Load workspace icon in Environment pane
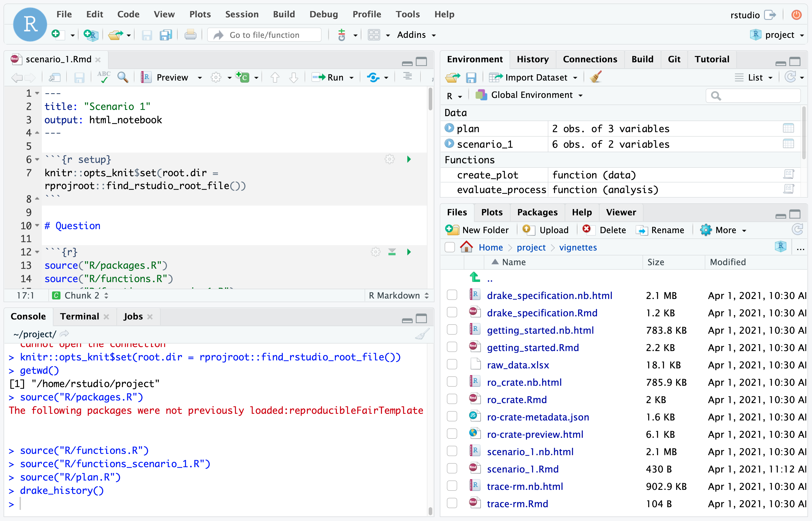The image size is (812, 521). 453,77
